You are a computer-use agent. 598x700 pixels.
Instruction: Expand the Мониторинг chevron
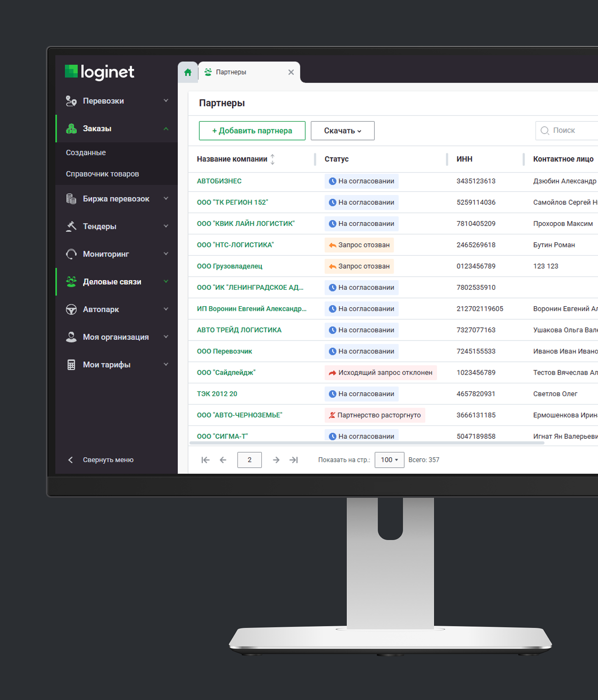pyautogui.click(x=166, y=253)
